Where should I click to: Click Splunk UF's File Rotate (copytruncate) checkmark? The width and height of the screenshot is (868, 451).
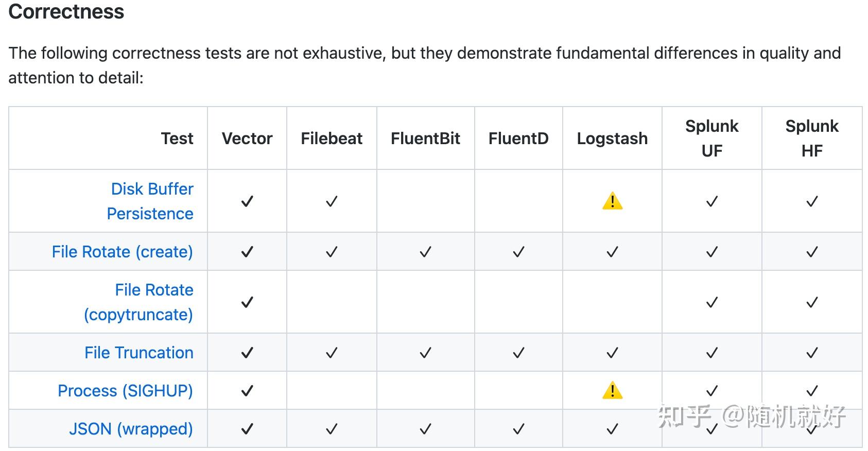click(711, 302)
